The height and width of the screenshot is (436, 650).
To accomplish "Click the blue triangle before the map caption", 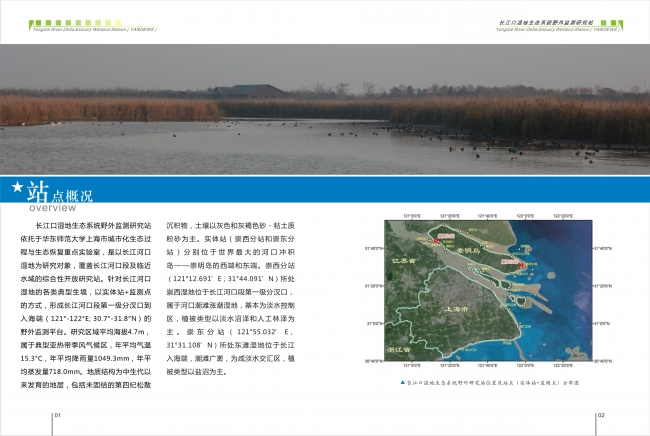I will point(402,383).
